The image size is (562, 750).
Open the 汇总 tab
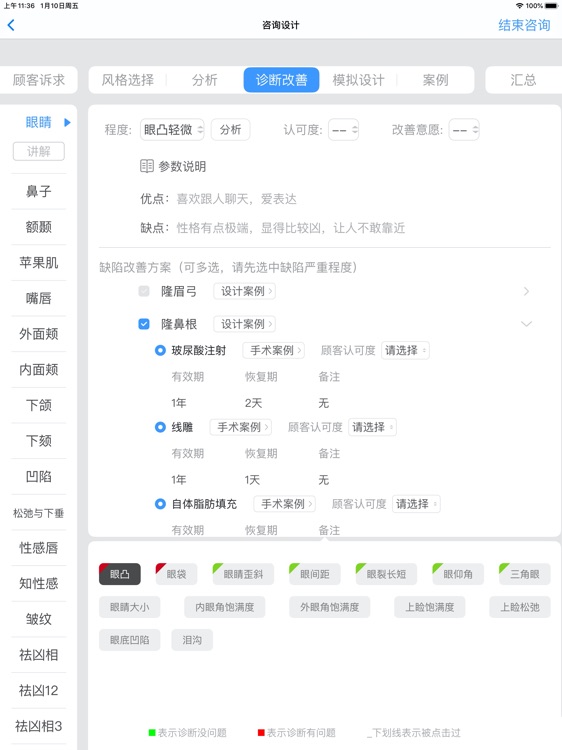523,80
